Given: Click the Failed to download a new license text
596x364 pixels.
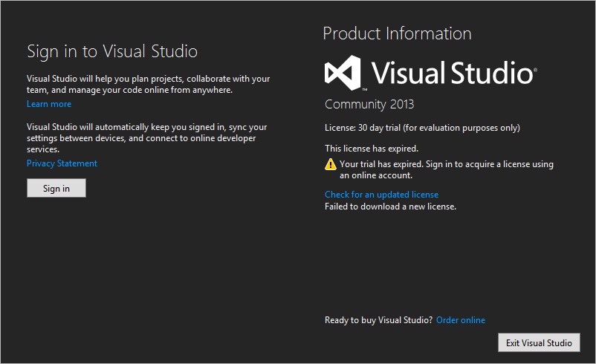Looking at the screenshot, I should pos(390,207).
